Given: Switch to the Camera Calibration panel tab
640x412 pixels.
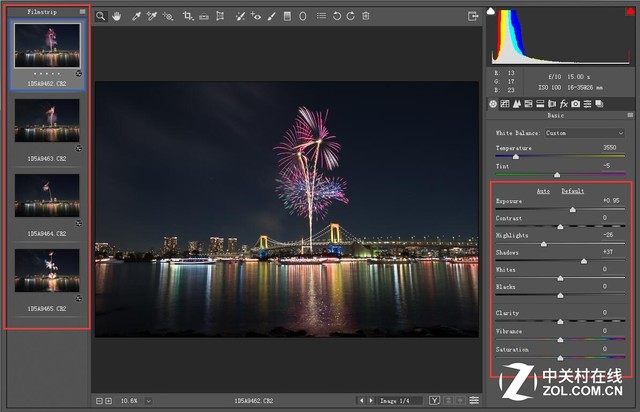Looking at the screenshot, I should 576,104.
